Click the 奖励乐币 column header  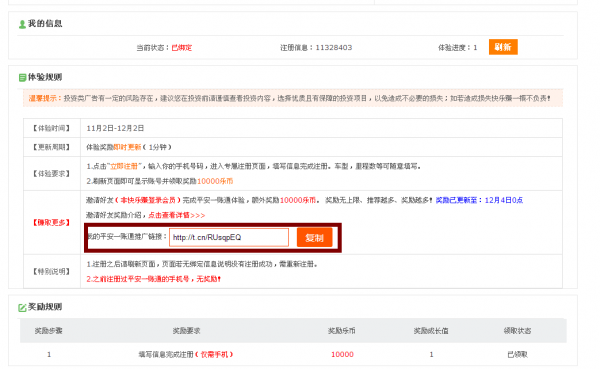pyautogui.click(x=342, y=331)
